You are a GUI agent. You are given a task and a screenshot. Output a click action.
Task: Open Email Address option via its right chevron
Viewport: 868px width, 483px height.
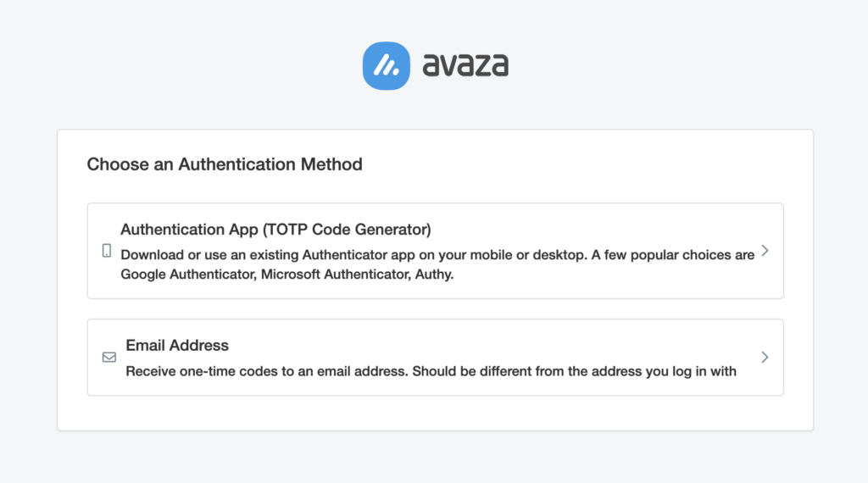(x=765, y=358)
